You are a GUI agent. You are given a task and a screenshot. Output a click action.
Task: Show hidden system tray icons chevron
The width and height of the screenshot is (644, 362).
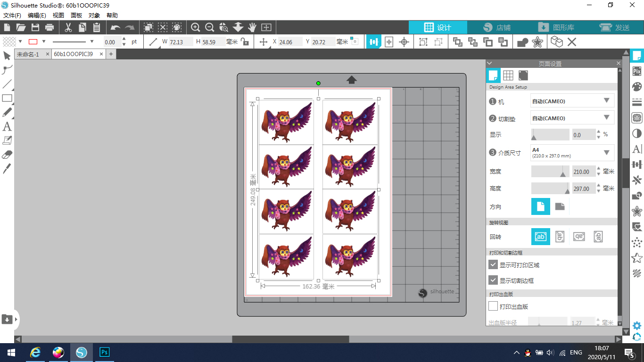click(517, 352)
